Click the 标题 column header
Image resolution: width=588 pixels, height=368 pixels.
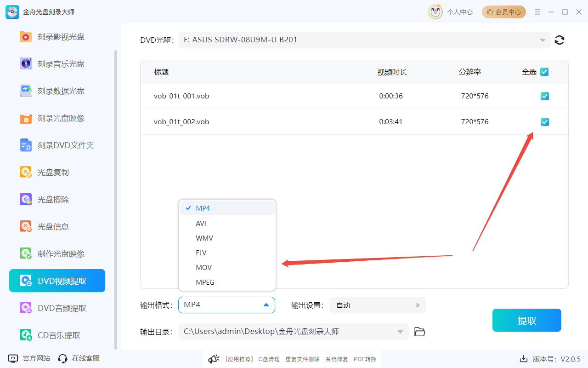click(161, 72)
